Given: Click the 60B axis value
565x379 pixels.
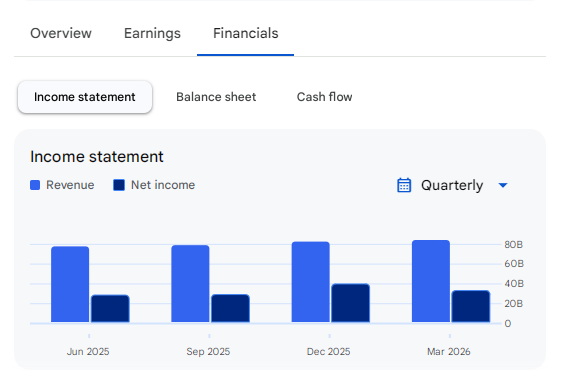Looking at the screenshot, I should point(514,264).
